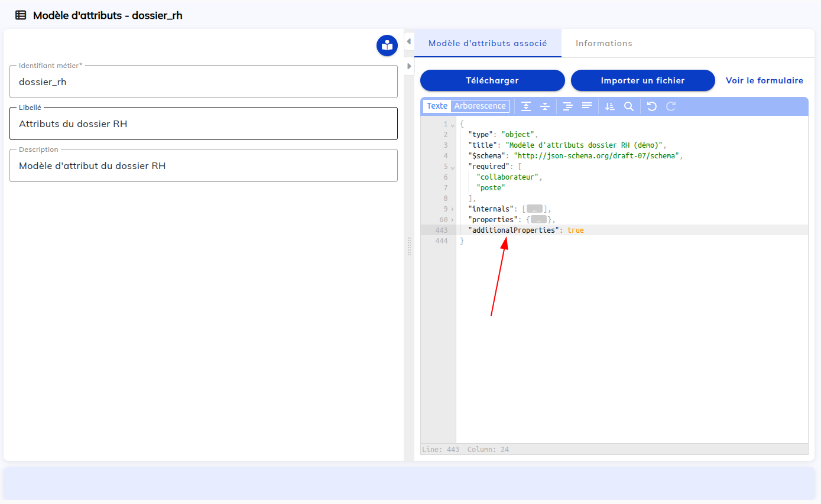Open search with the magnifier icon
The image size is (821, 504).
pyautogui.click(x=629, y=106)
